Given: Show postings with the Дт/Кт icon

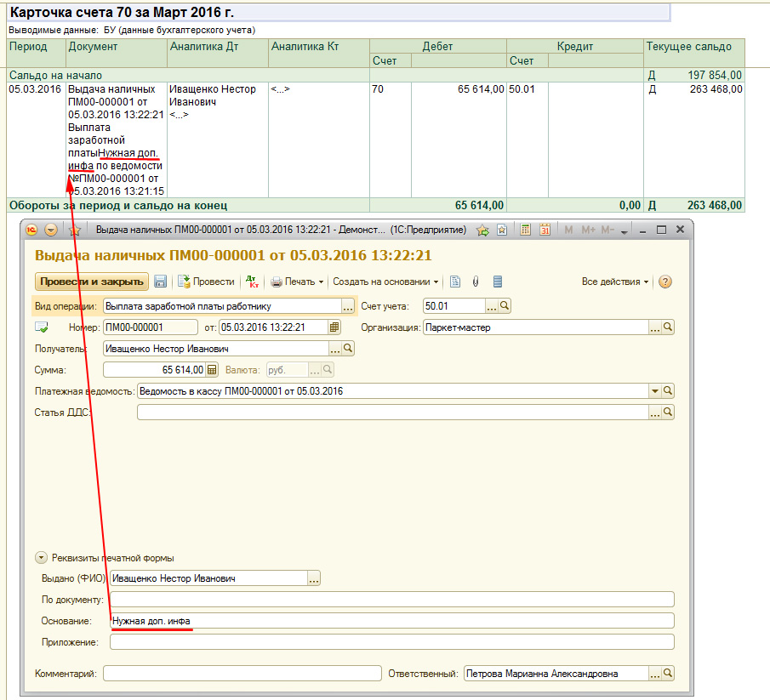Looking at the screenshot, I should pos(253,282).
